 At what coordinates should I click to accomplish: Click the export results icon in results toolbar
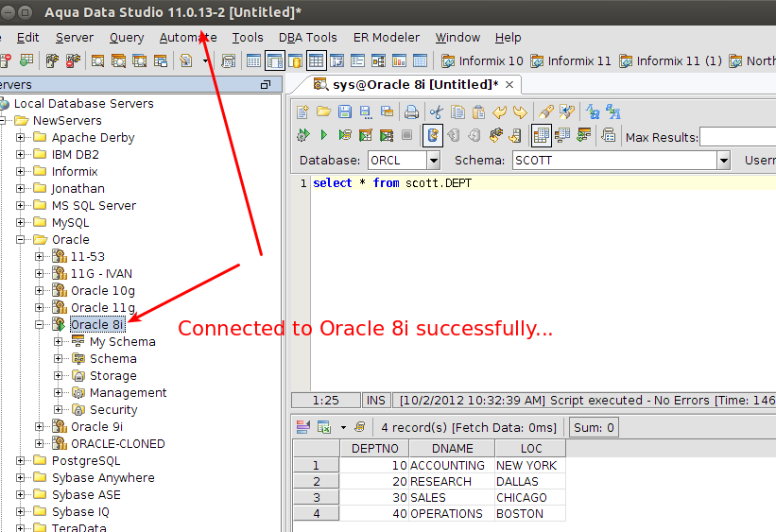[323, 427]
